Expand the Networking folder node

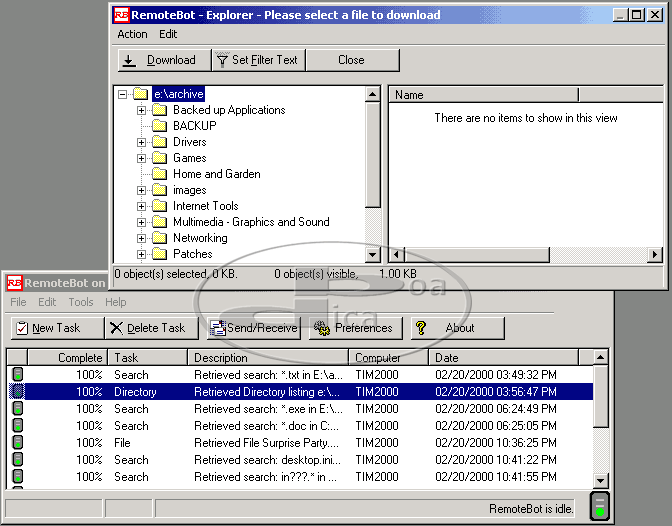coord(142,238)
